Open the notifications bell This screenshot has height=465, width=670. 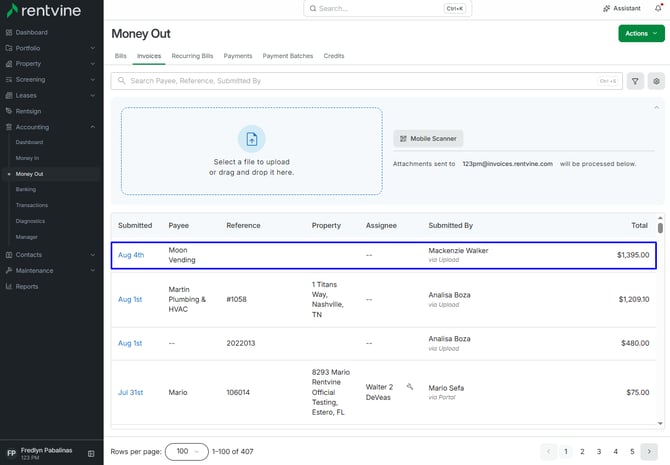658,8
